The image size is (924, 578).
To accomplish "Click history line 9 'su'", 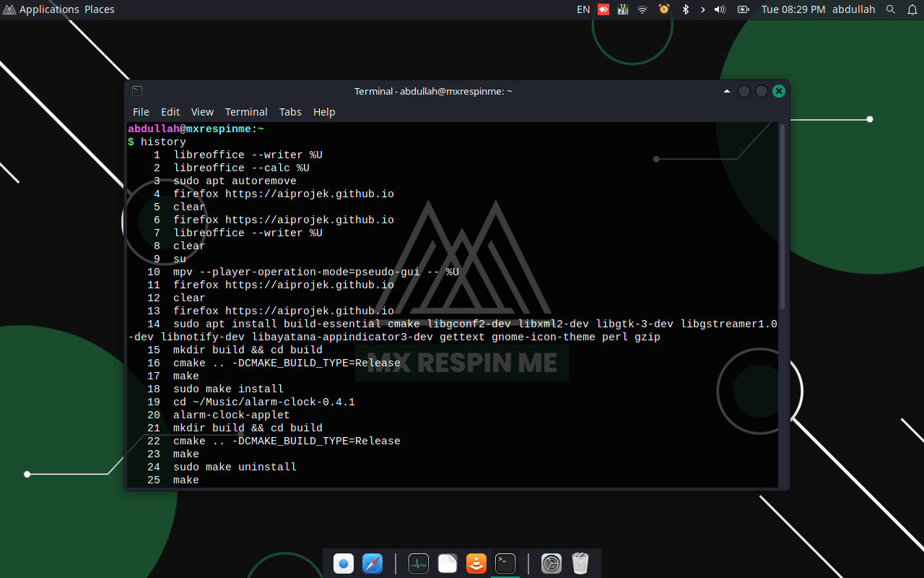I will tap(180, 259).
